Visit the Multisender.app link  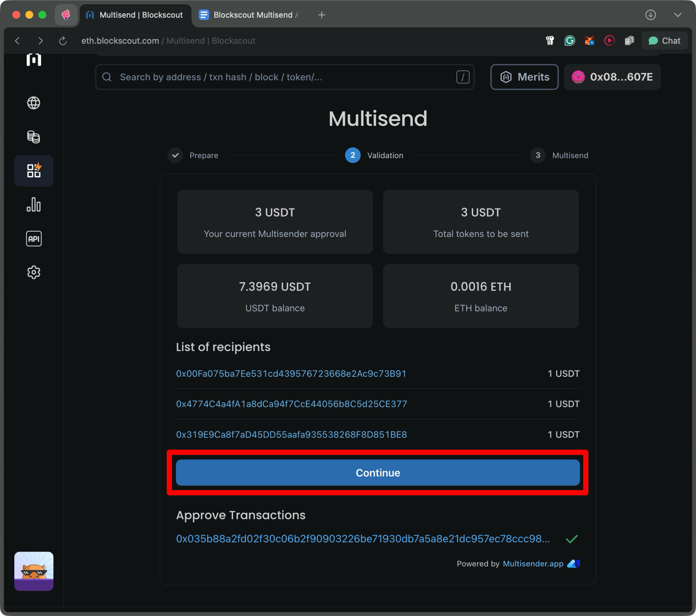tap(532, 564)
